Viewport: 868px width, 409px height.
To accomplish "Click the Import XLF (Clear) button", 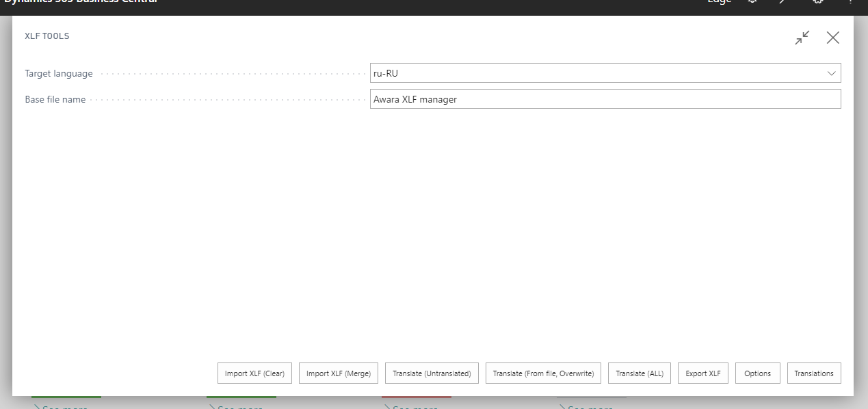I will (255, 373).
